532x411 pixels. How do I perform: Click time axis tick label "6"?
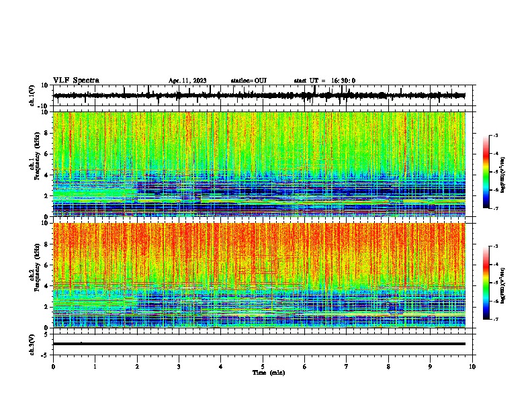pyautogui.click(x=305, y=367)
